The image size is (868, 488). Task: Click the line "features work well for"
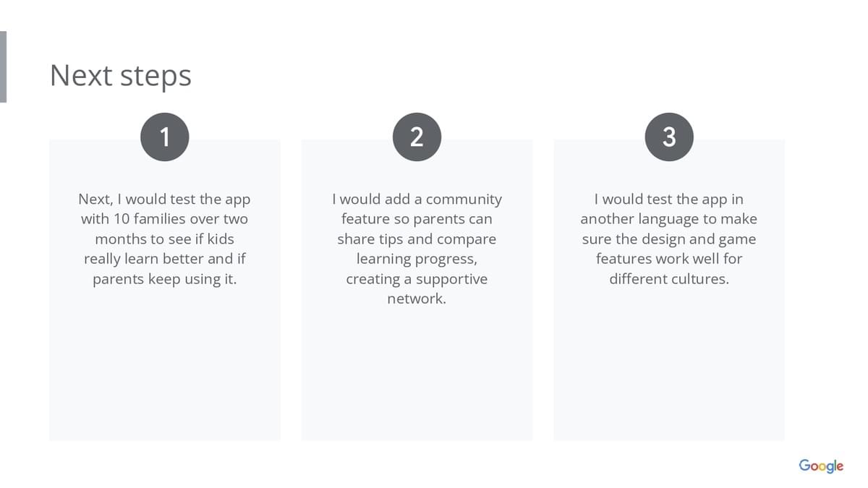tap(669, 259)
